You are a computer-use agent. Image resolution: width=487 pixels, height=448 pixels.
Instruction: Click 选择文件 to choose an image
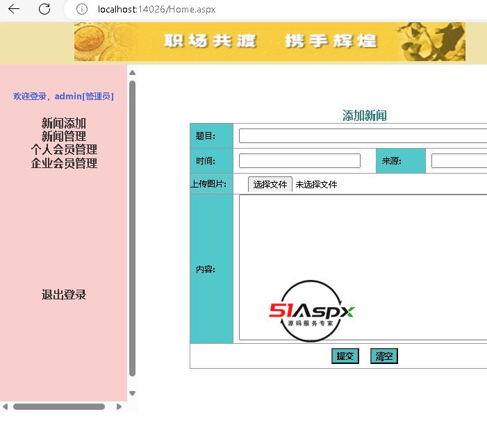pyautogui.click(x=270, y=185)
